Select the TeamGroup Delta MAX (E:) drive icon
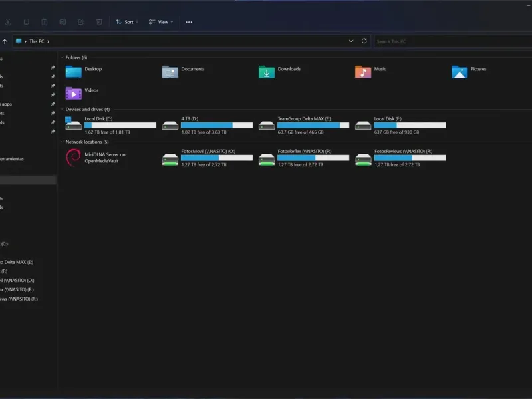Viewport: 532px width, 399px height. [x=267, y=126]
